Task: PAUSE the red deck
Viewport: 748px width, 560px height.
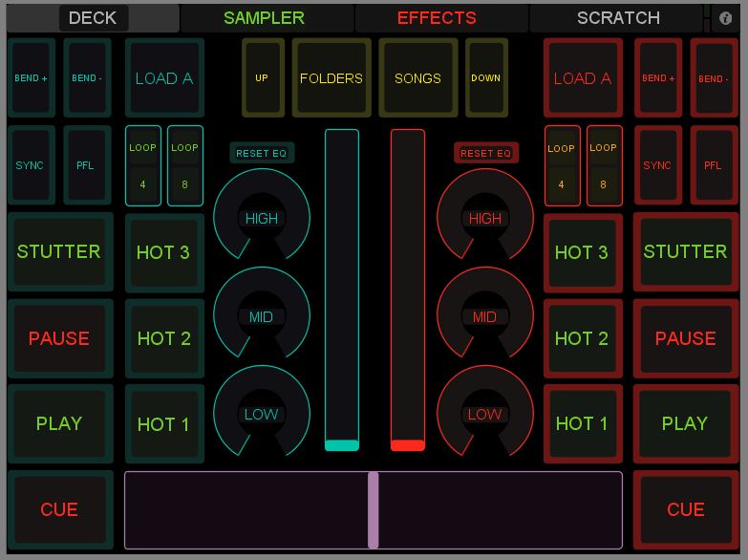Action: 686,338
